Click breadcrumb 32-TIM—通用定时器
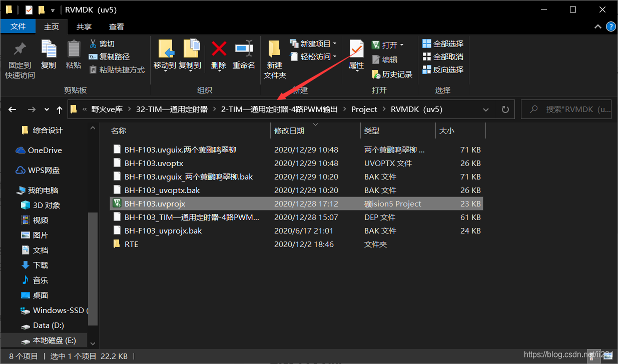 click(x=172, y=109)
